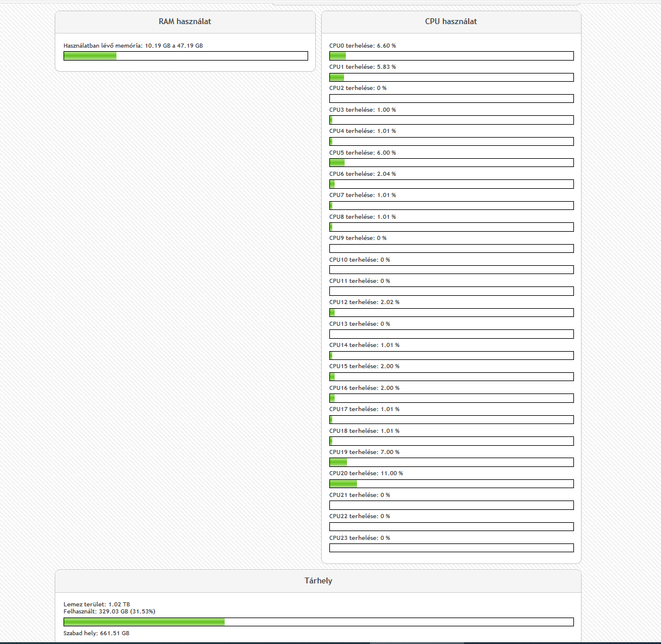
Task: Click the CPU7 load bar
Action: [x=452, y=206]
